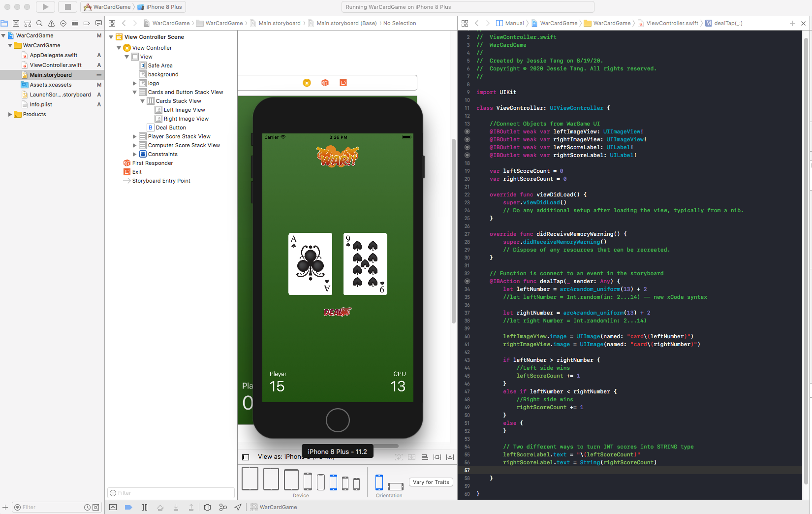Click the Run (play) button
This screenshot has height=514, width=812.
coord(45,7)
